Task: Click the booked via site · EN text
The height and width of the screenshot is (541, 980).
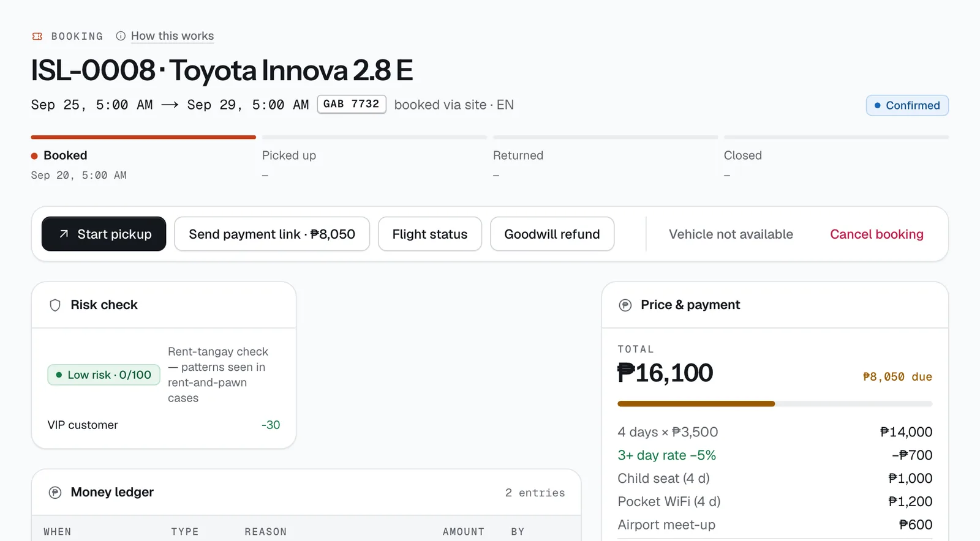Action: (454, 105)
